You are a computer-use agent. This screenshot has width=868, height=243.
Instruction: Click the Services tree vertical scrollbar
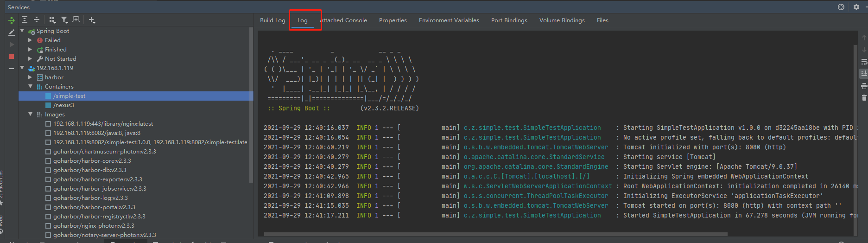tap(251, 104)
